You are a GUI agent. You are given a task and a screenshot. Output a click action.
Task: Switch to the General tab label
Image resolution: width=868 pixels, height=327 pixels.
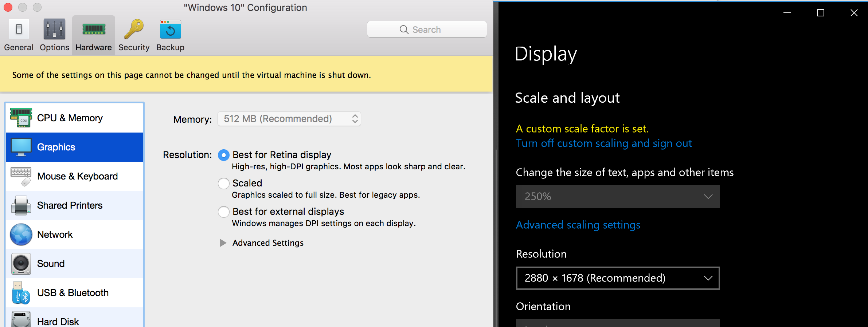19,47
